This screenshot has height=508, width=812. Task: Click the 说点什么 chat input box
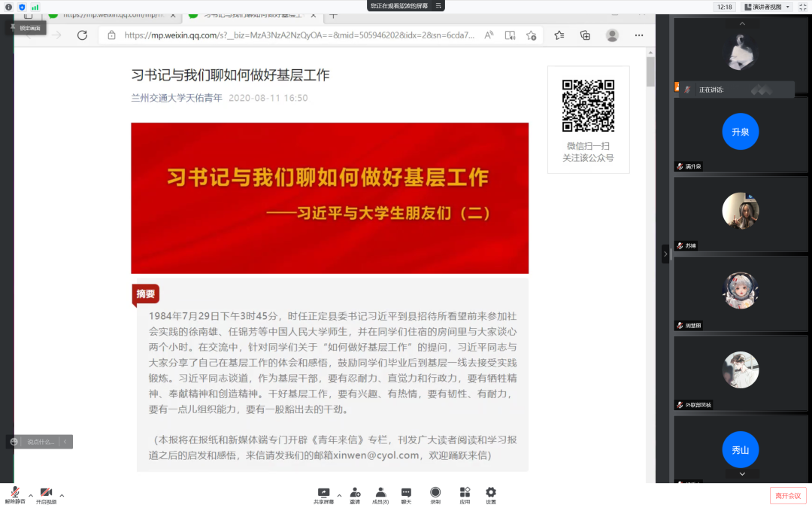coord(41,442)
